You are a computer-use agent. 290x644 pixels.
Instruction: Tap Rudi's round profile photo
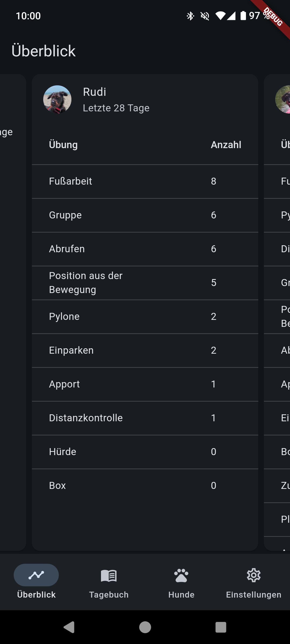(x=57, y=100)
